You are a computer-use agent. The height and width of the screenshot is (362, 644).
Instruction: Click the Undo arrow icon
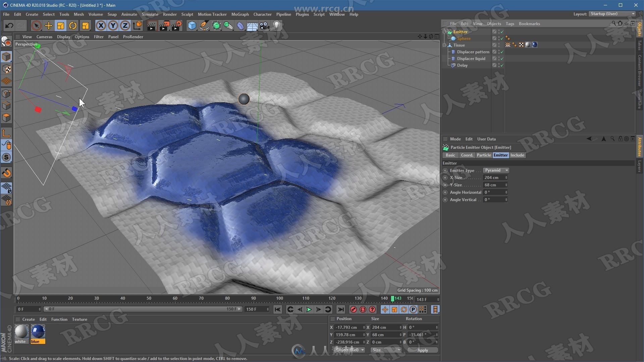tap(9, 26)
